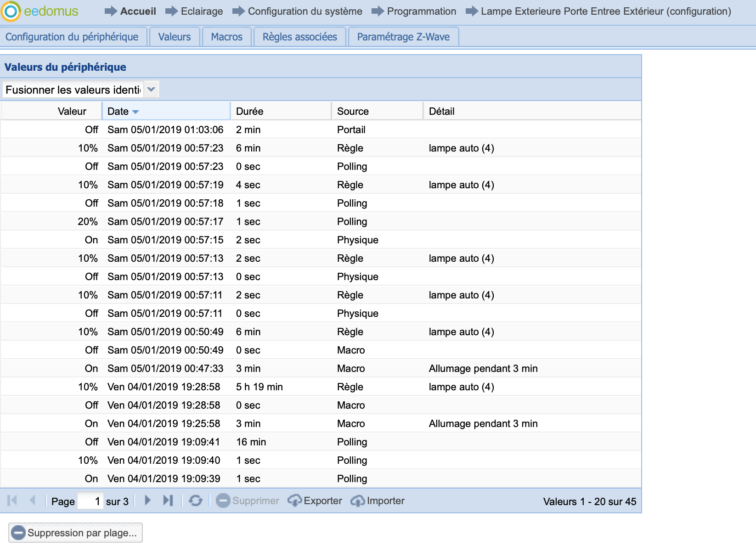
Task: Select the row dated 05/01/2019 01:03:06
Action: point(165,130)
